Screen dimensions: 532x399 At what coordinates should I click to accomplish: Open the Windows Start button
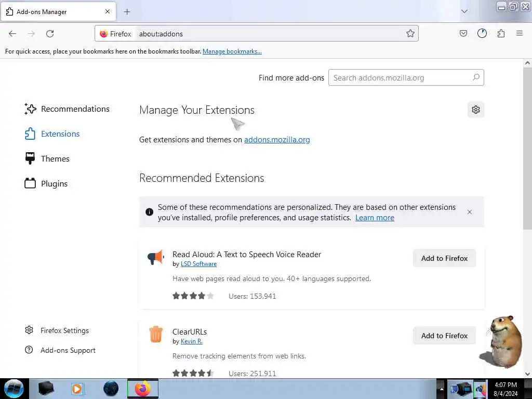coord(14,389)
